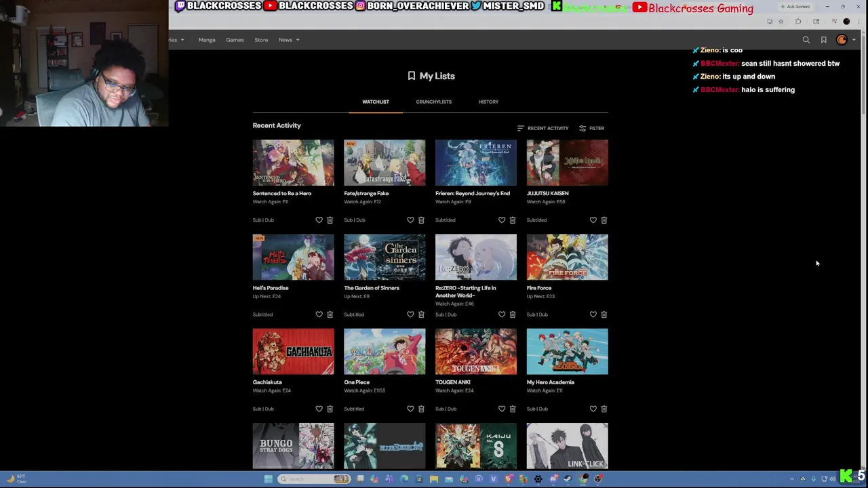Open the Games menu item
Viewport: 868px width, 488px height.
(x=235, y=40)
